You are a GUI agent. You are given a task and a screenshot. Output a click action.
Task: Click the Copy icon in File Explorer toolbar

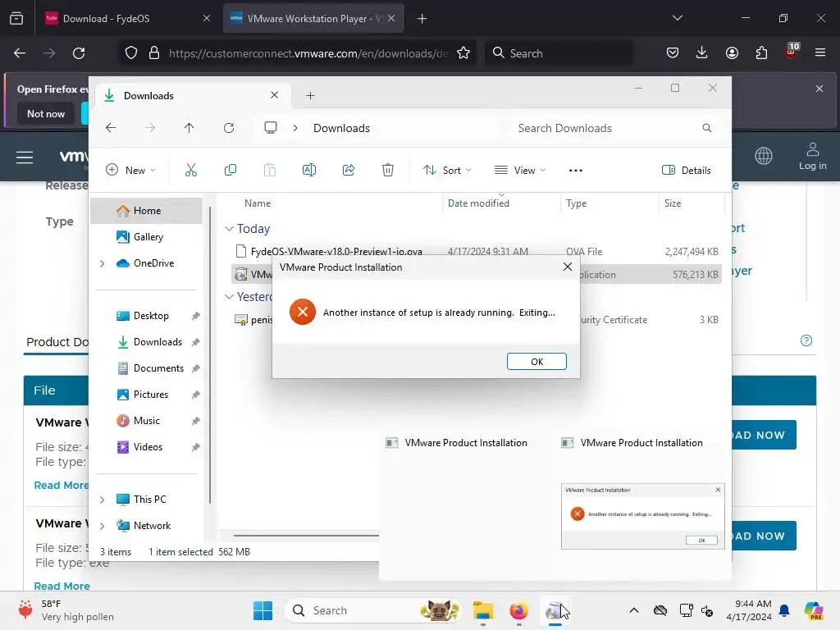(x=231, y=171)
